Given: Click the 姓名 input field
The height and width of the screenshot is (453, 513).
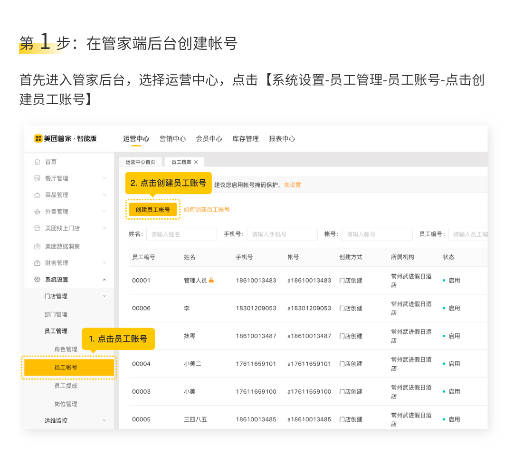Looking at the screenshot, I should tap(181, 234).
